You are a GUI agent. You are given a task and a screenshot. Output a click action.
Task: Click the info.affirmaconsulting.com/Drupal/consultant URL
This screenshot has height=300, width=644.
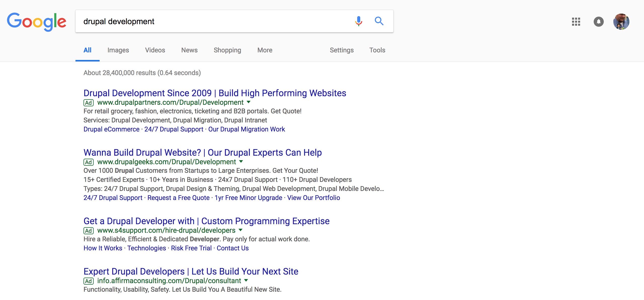click(169, 281)
